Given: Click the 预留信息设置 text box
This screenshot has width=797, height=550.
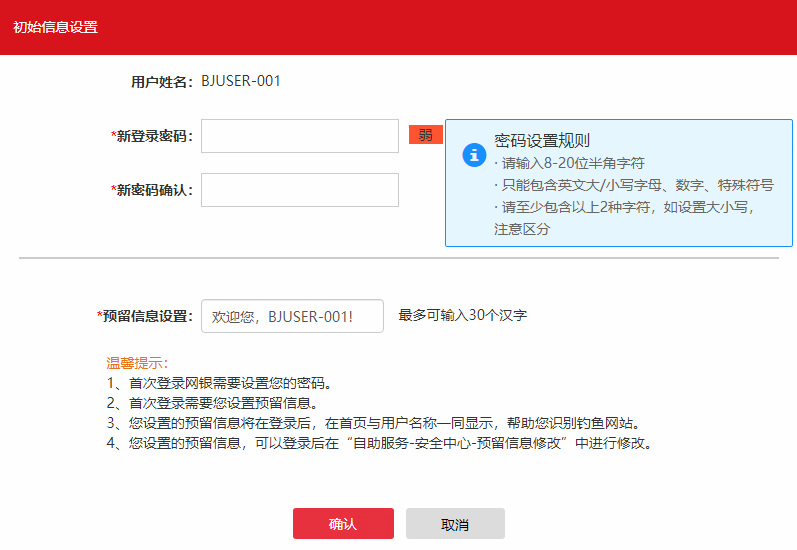Looking at the screenshot, I should (x=292, y=316).
